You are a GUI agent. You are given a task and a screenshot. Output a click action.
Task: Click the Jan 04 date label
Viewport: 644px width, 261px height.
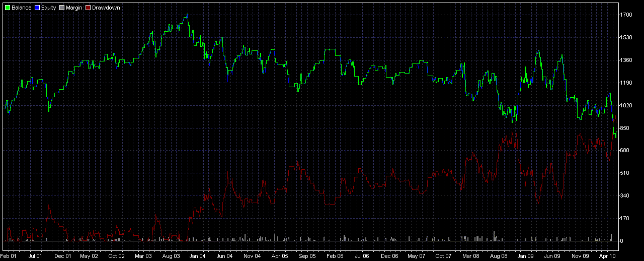[x=198, y=256]
